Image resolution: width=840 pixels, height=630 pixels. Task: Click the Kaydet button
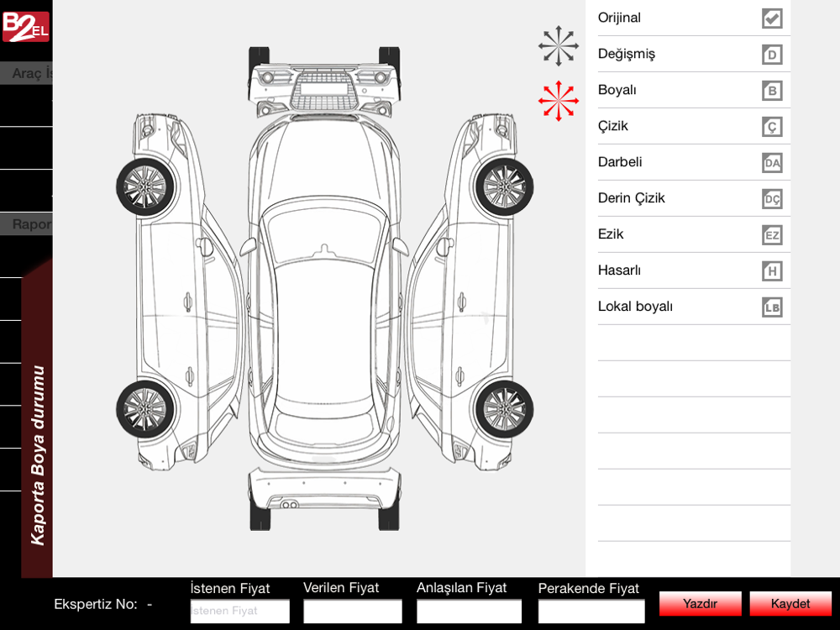(x=790, y=604)
